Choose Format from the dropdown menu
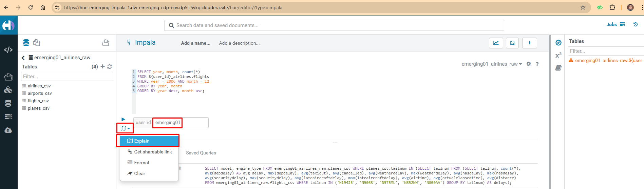 [149, 163]
